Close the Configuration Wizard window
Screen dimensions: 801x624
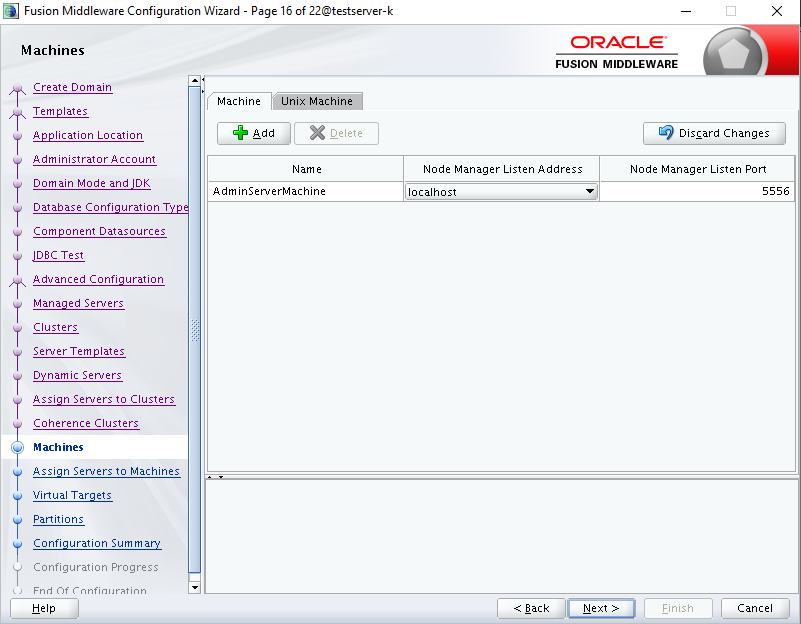776,11
